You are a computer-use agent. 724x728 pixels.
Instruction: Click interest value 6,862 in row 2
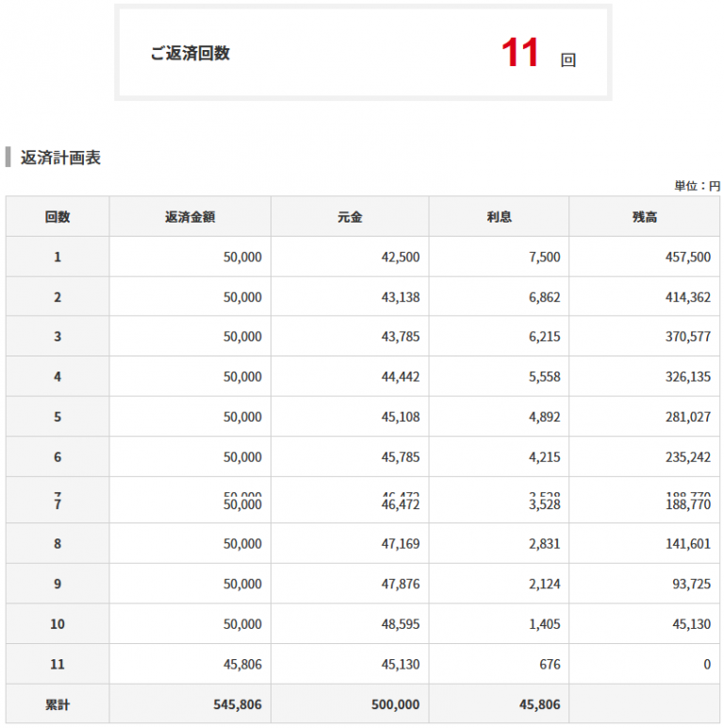tap(545, 297)
